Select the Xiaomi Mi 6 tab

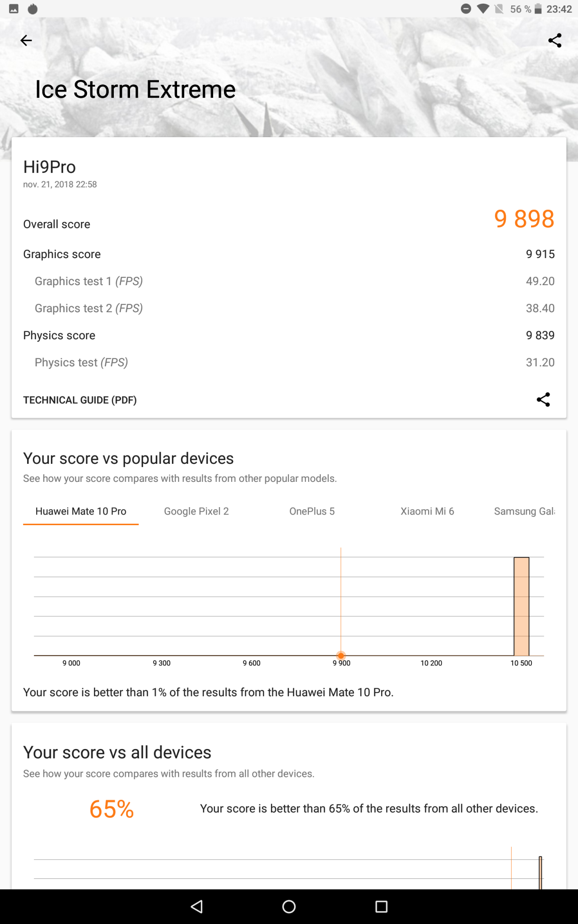[427, 511]
